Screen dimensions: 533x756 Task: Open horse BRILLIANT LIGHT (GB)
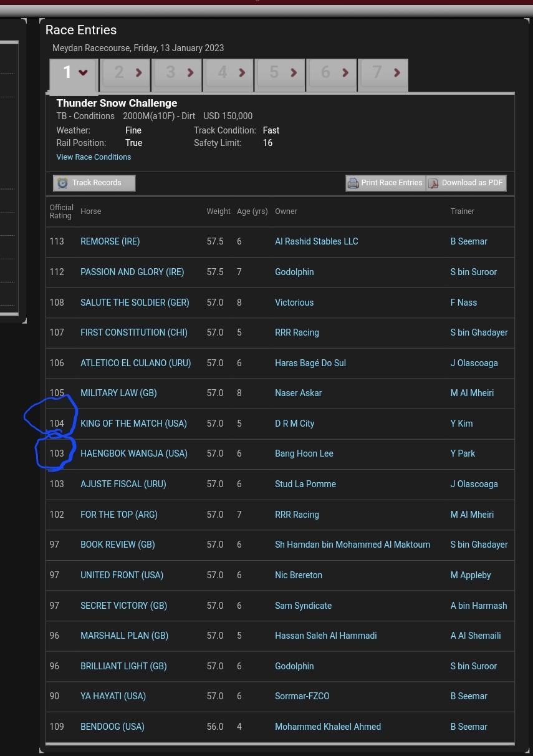pos(123,666)
